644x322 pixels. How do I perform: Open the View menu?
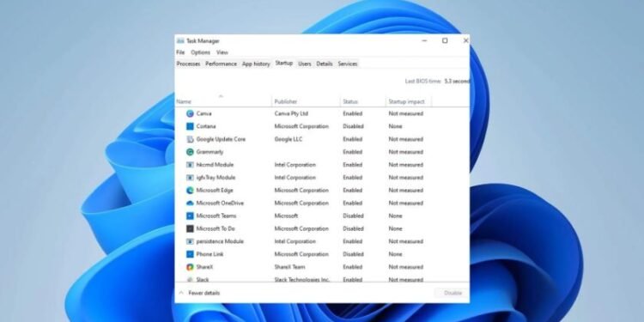[x=222, y=52]
